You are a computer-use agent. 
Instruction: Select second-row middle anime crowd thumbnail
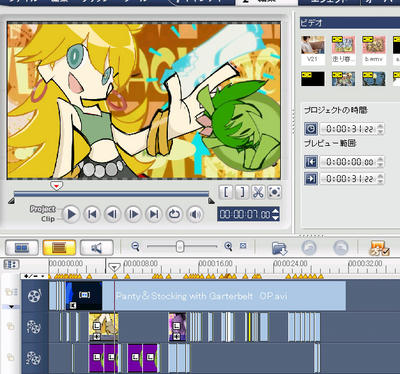(343, 79)
